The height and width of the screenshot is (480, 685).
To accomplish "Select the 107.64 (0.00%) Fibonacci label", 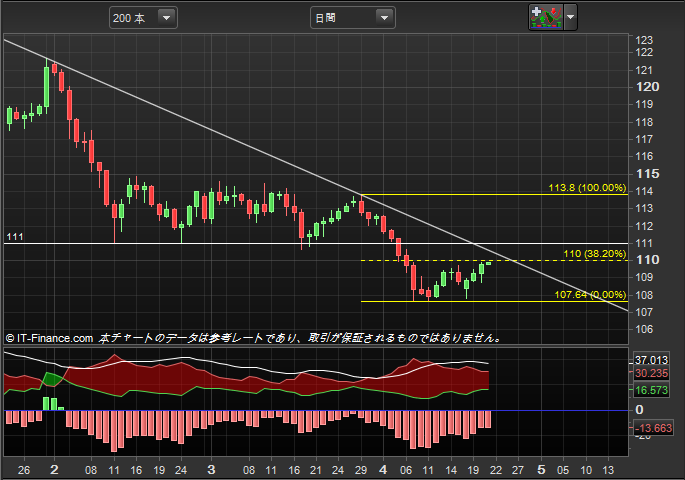I will click(x=590, y=295).
